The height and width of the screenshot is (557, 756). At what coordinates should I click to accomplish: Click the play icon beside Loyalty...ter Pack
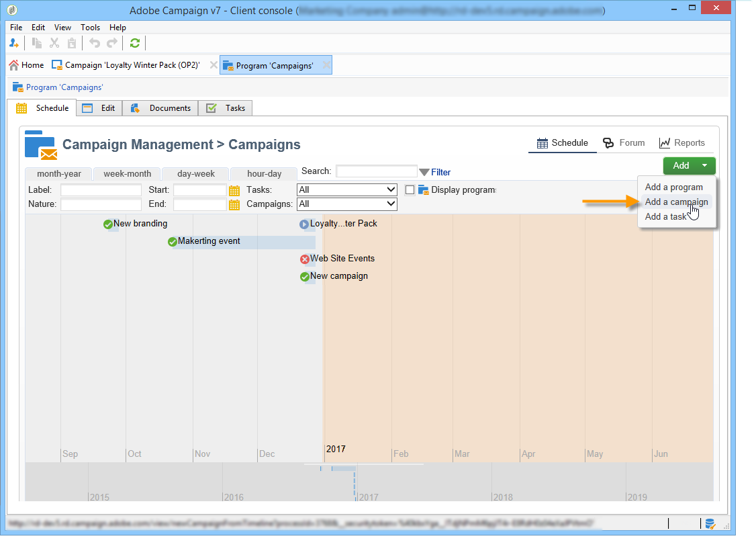[303, 224]
